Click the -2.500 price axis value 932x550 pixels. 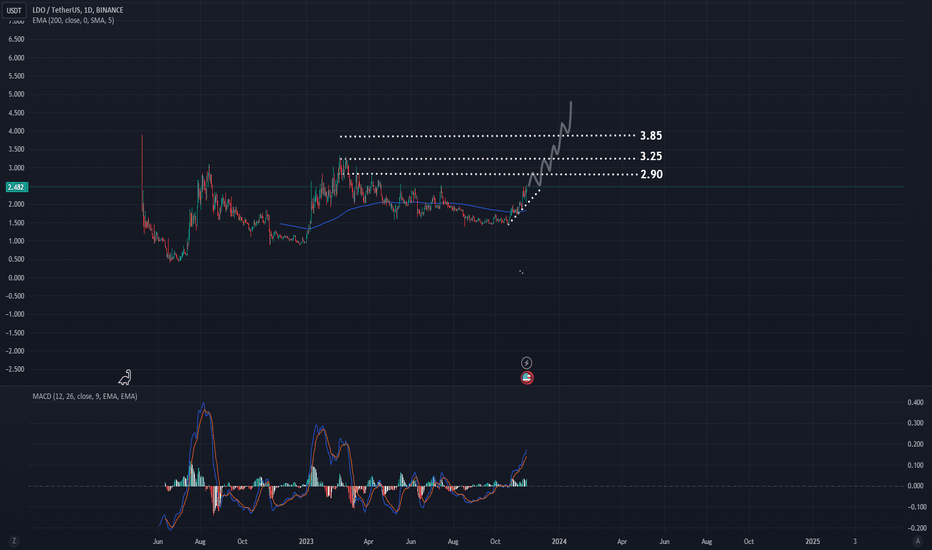click(15, 369)
